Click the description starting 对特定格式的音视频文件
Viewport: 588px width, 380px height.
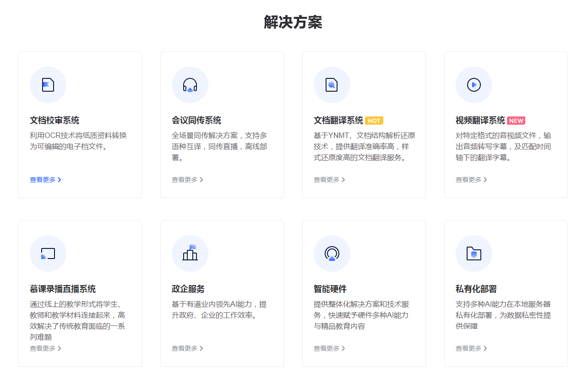(503, 147)
